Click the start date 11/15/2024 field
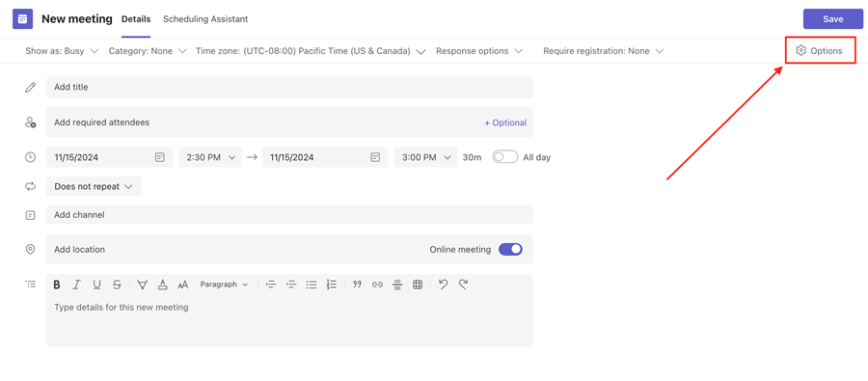Viewport: 868px width, 381px height. click(x=110, y=157)
